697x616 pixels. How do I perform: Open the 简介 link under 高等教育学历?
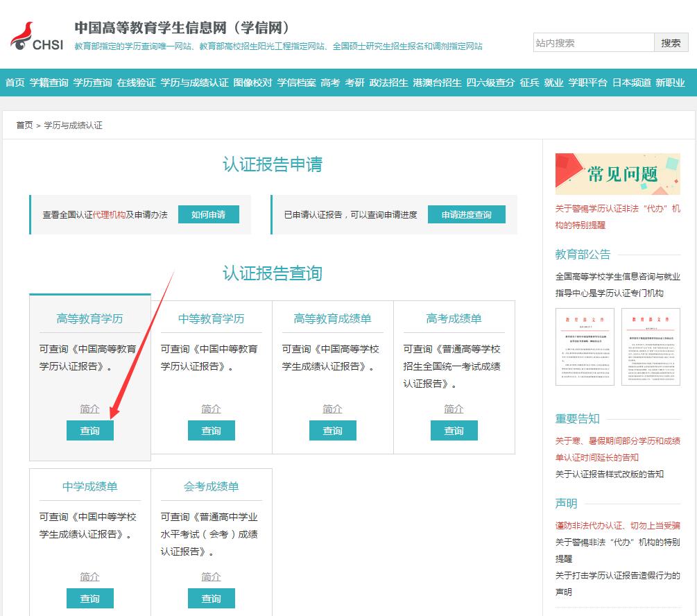(89, 409)
